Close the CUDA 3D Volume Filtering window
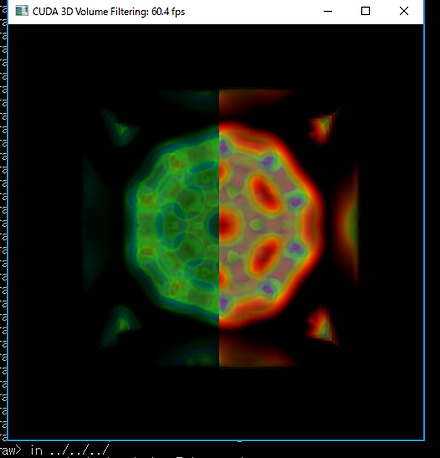Screen dimensions: 440x458 (404, 11)
